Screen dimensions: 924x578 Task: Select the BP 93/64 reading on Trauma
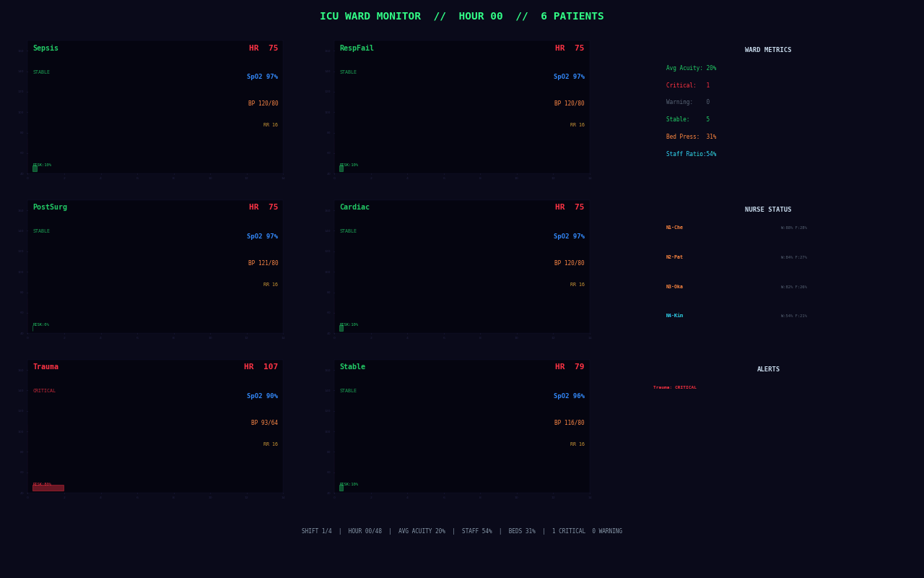point(264,422)
